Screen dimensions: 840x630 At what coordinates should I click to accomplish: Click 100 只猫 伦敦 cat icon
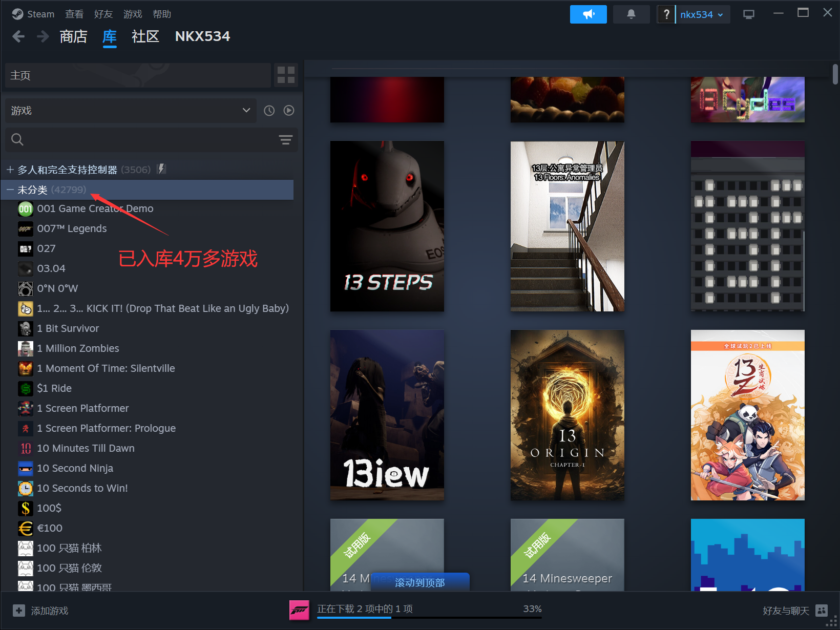pos(26,568)
